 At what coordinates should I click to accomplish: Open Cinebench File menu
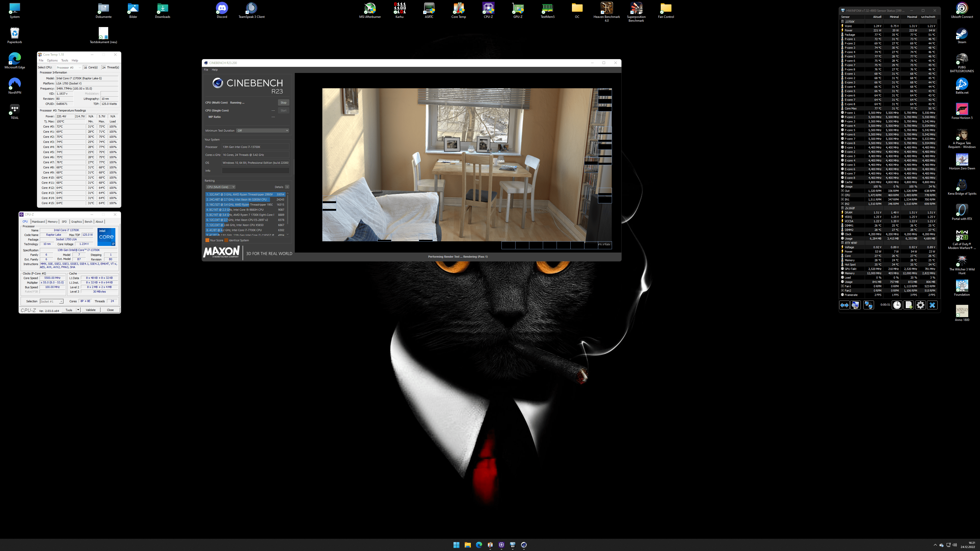[206, 70]
